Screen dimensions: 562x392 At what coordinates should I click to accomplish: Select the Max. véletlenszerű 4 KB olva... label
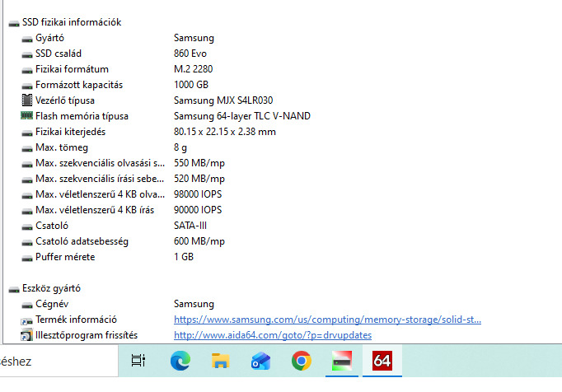(100, 194)
